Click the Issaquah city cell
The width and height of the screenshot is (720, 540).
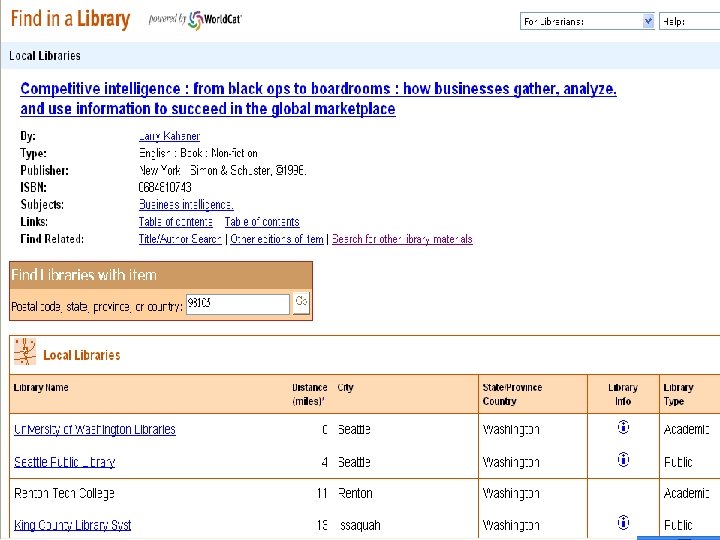coord(360,525)
